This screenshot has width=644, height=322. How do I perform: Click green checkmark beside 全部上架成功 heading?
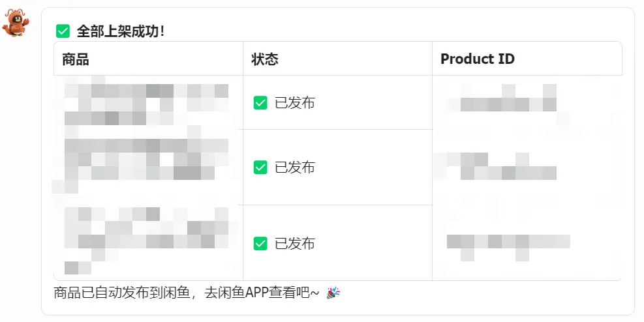(x=63, y=31)
